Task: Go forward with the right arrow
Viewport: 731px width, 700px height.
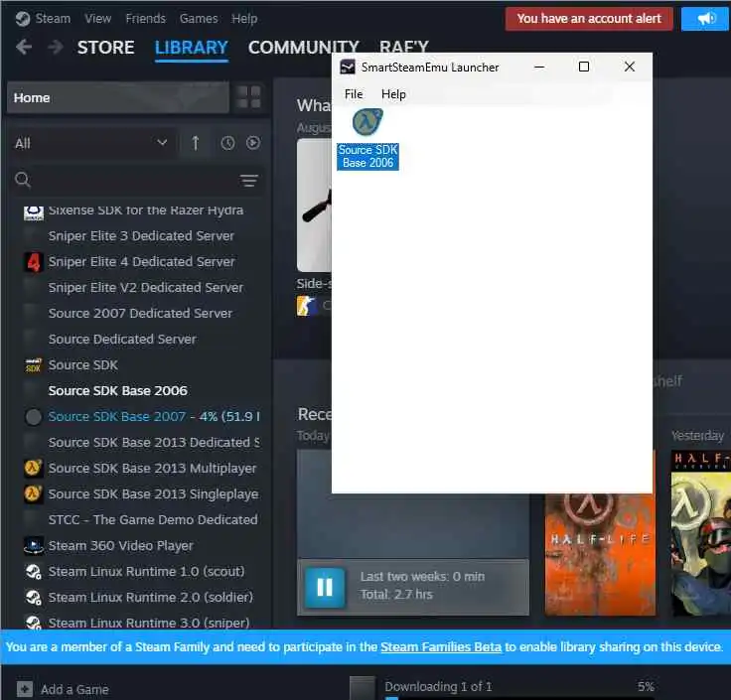Action: pos(56,47)
